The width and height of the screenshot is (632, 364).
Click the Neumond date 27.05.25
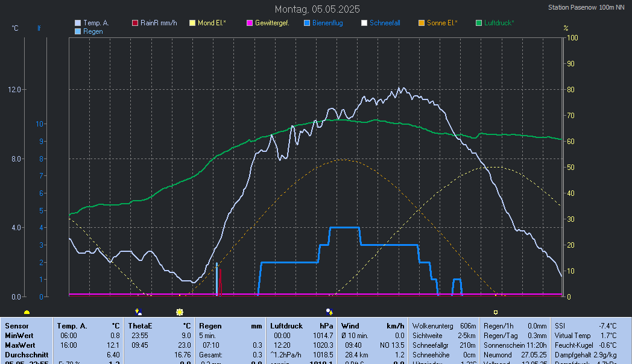pos(534,355)
